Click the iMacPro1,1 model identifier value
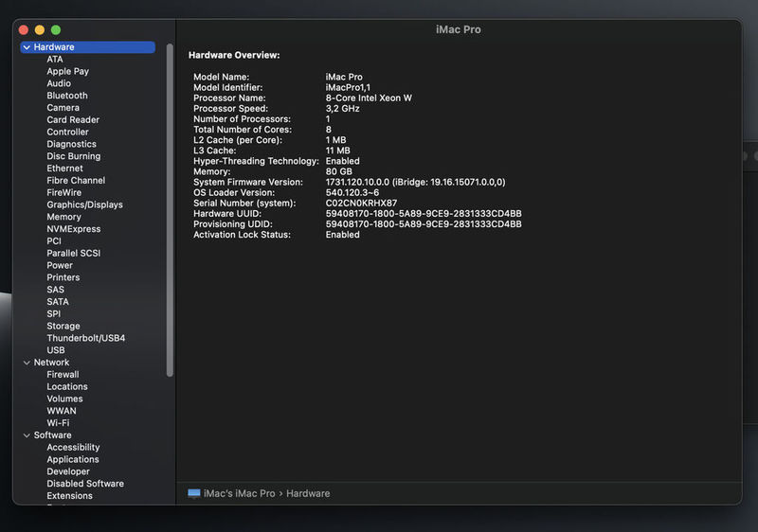 tap(348, 88)
